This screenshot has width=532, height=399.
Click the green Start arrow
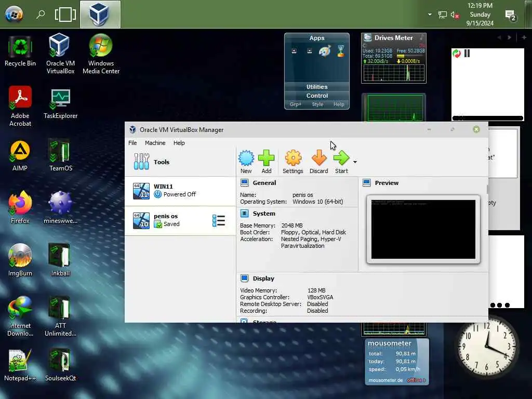click(341, 162)
